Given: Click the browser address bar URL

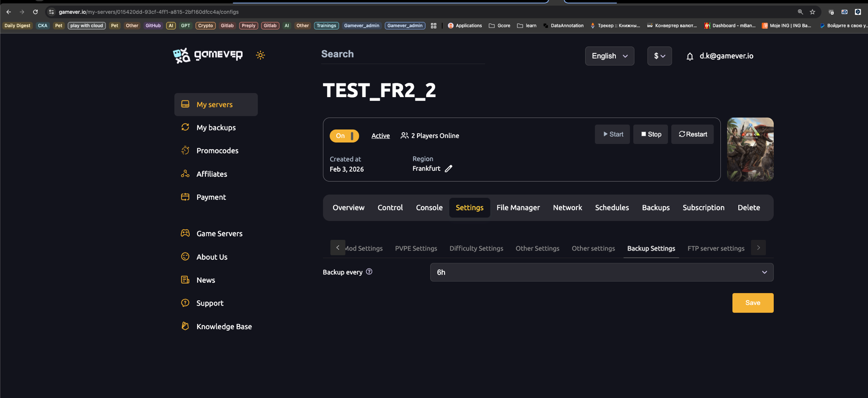Looking at the screenshot, I should (x=149, y=12).
